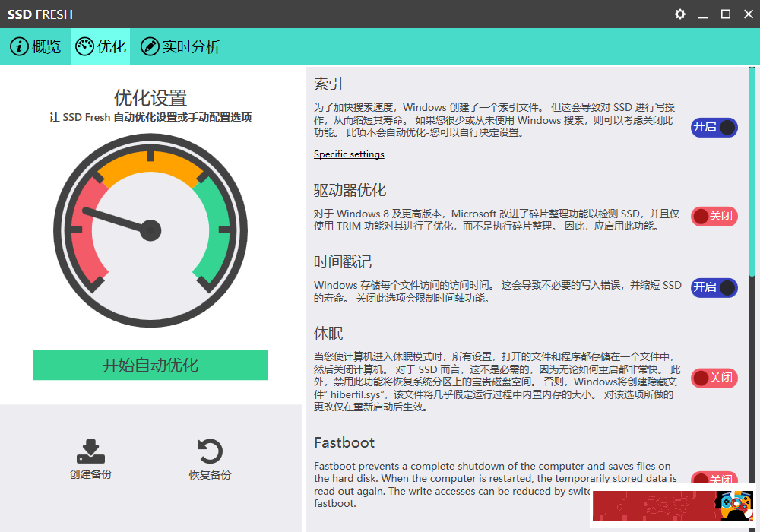Maximize the SSD Fresh window
Image resolution: width=760 pixels, height=532 pixels.
(726, 14)
